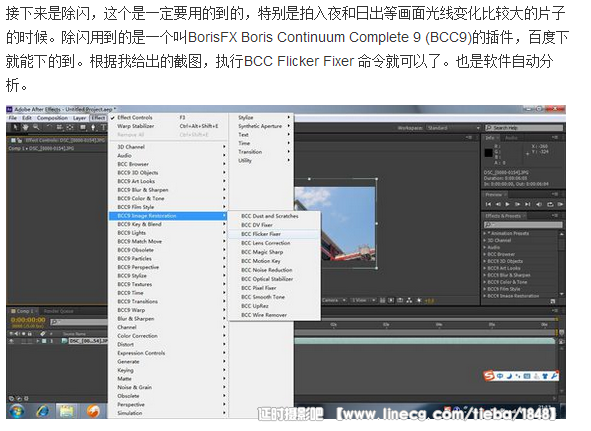
Task: Open the Workspace Standard dropdown
Action: pyautogui.click(x=453, y=128)
